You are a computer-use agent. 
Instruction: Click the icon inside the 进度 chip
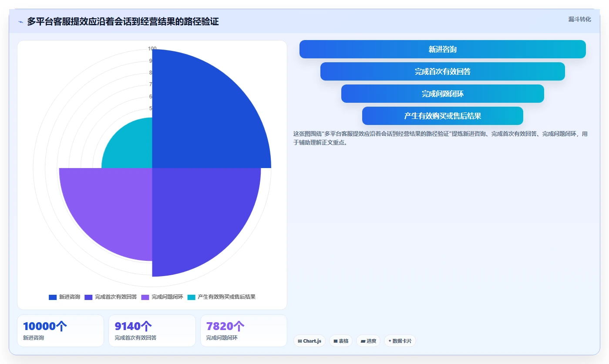pyautogui.click(x=363, y=341)
